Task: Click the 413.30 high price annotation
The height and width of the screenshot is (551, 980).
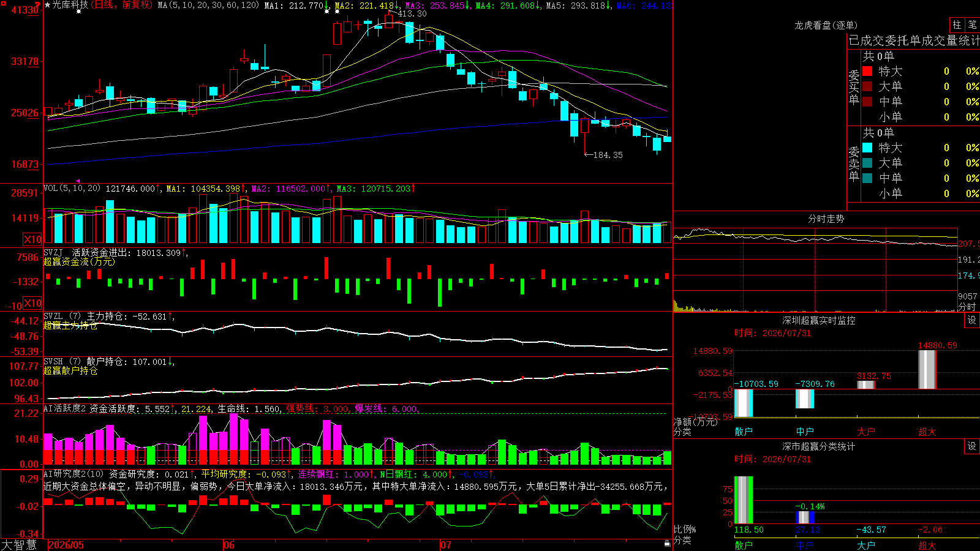Action: point(412,13)
